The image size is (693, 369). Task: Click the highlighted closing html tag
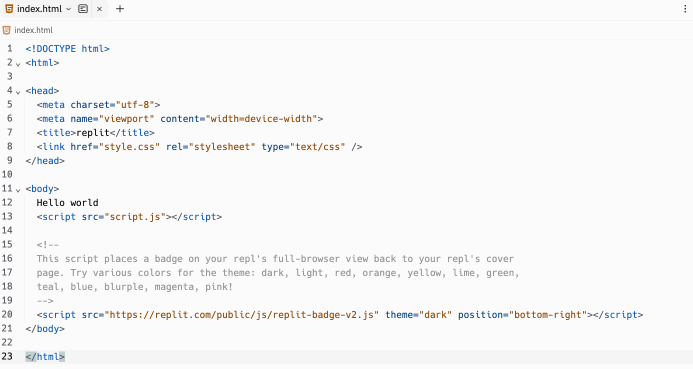(x=45, y=357)
